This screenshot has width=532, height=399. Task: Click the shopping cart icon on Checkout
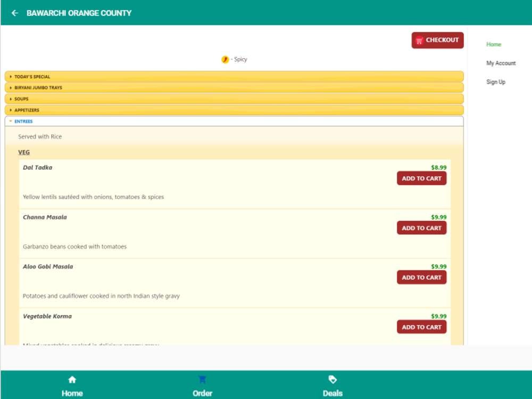[x=419, y=40]
